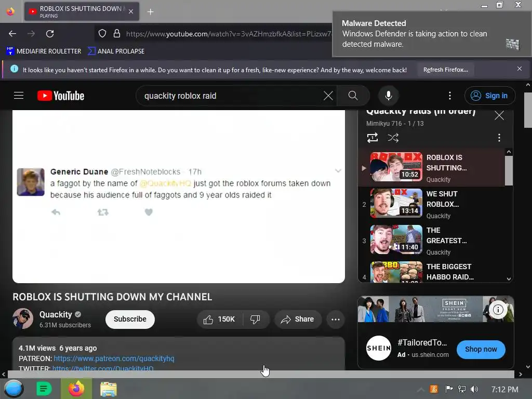
Task: Open YouTube settings three-dot menu
Action: click(x=450, y=96)
